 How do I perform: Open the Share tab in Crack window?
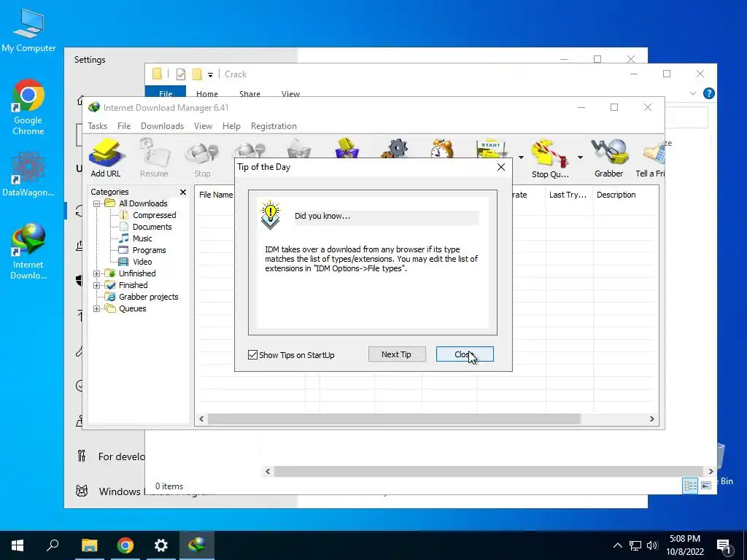click(x=249, y=94)
